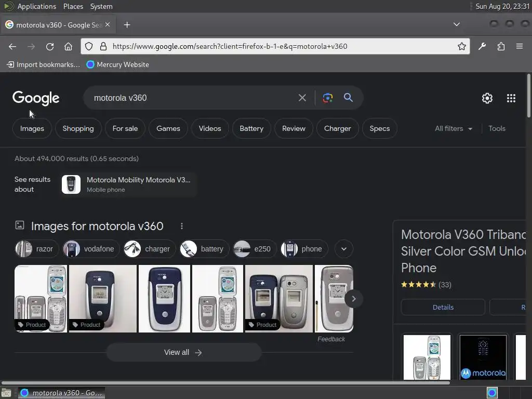Select the Battery filter chip
Screen dimensions: 532x399
[251, 129]
